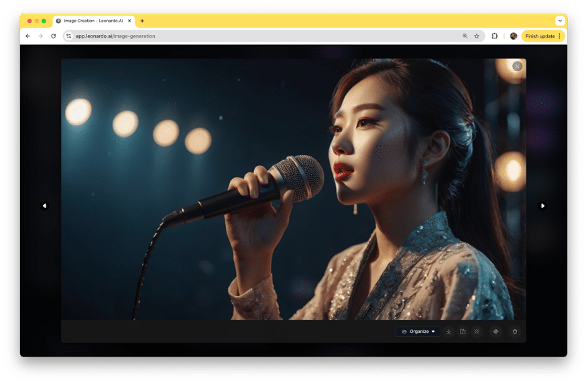Close the image preview overlay

[x=517, y=66]
